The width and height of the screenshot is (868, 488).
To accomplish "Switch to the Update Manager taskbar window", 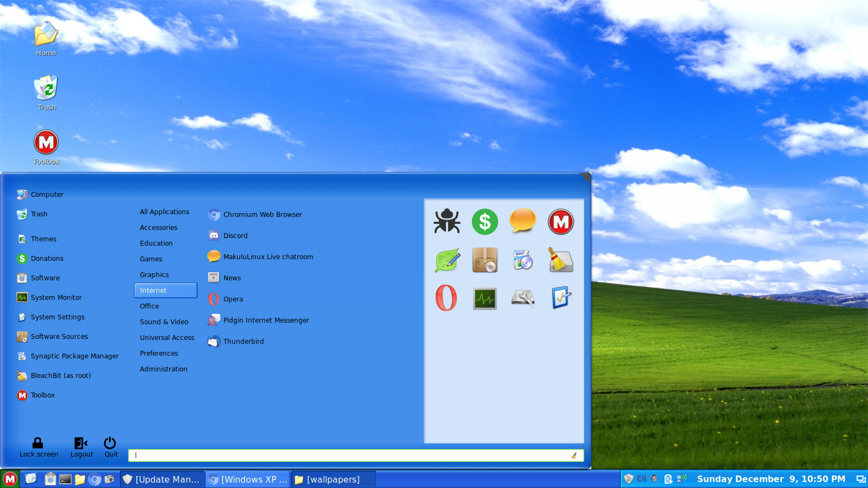I will point(162,479).
